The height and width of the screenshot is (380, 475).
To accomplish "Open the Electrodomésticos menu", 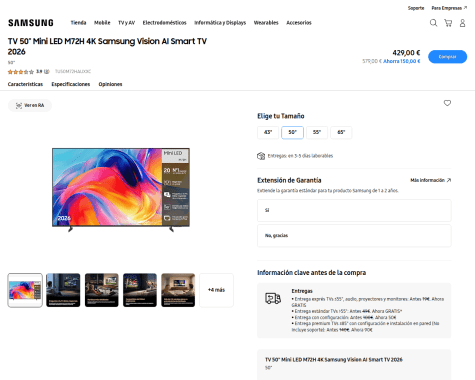I will pos(164,23).
